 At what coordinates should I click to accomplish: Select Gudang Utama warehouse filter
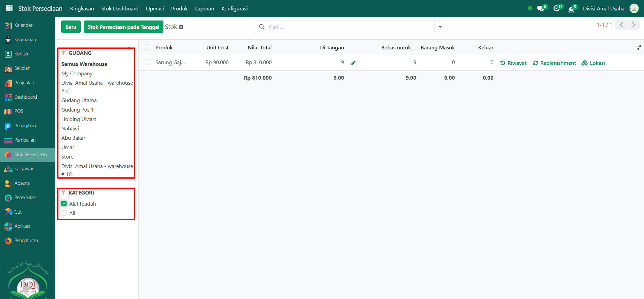(79, 100)
